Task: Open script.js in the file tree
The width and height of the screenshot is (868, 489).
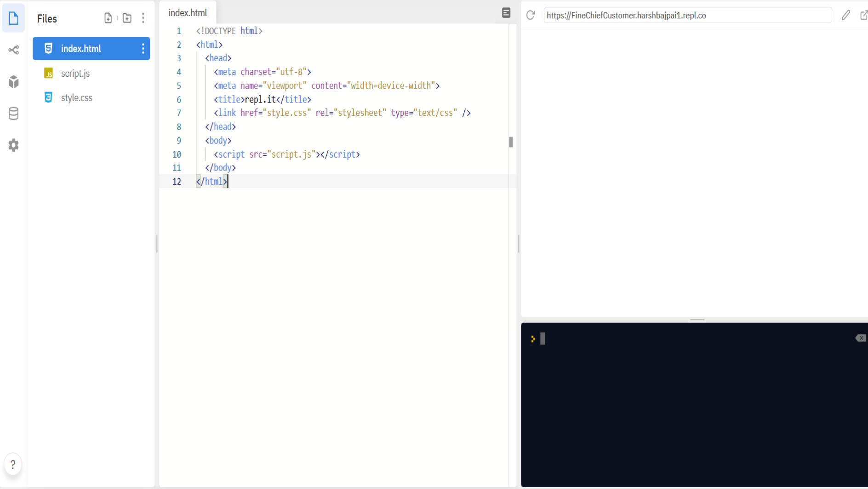Action: coord(75,74)
